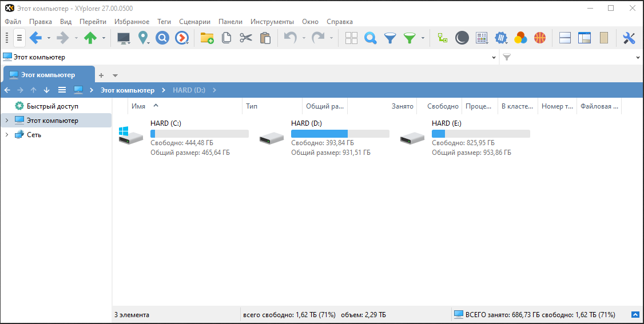Open the drives monitor icon in toolbar
This screenshot has width=644, height=324.
coord(124,38)
